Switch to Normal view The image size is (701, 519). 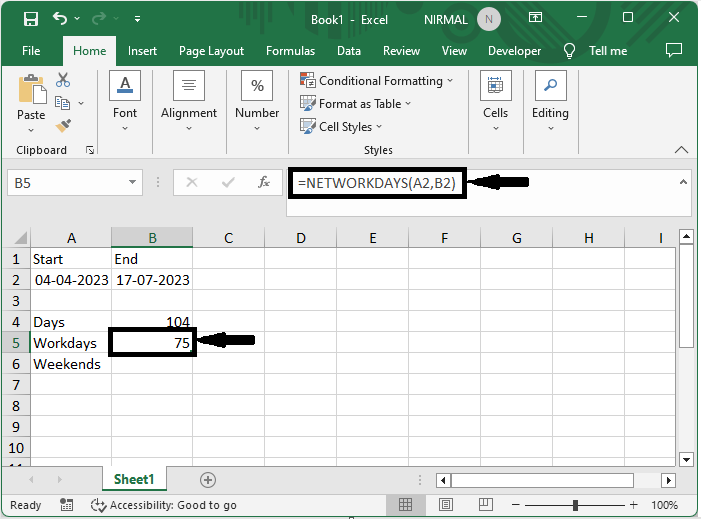(x=405, y=505)
